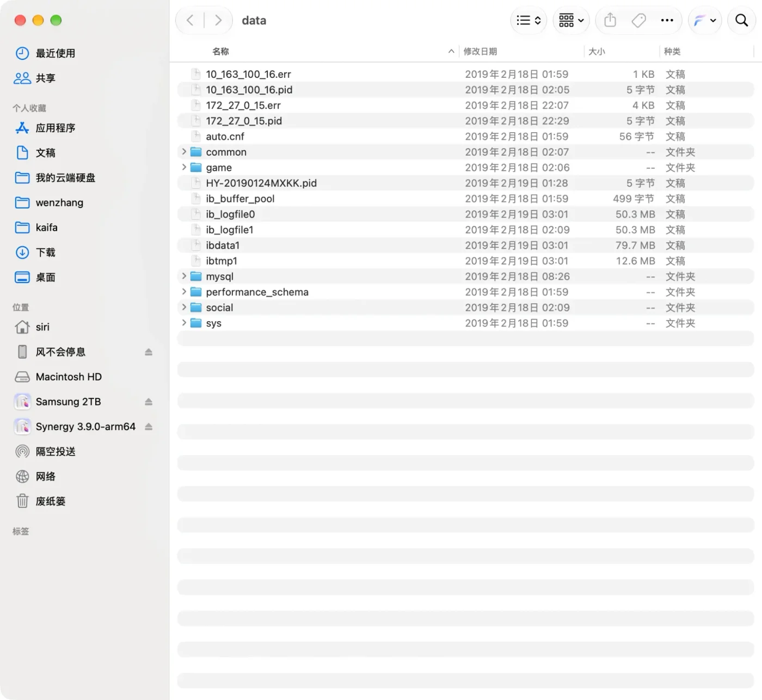Go forward with the right arrow button
This screenshot has height=700, width=762.
[x=218, y=20]
